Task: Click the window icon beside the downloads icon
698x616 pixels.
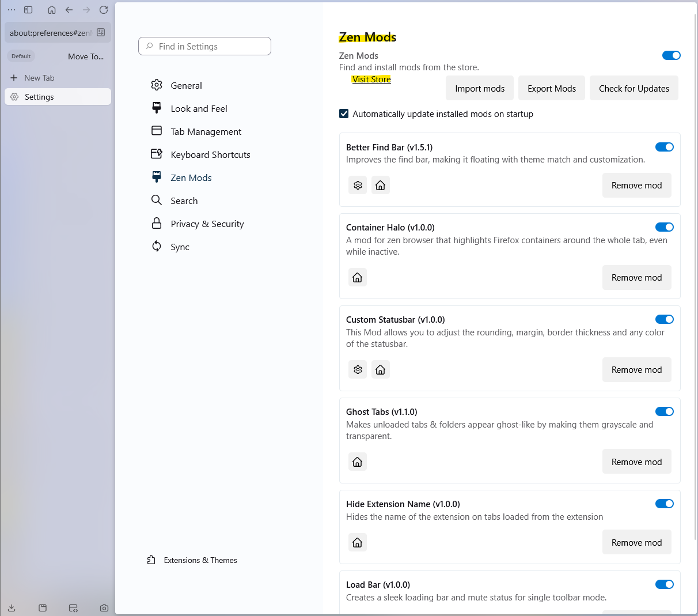Action: point(43,608)
